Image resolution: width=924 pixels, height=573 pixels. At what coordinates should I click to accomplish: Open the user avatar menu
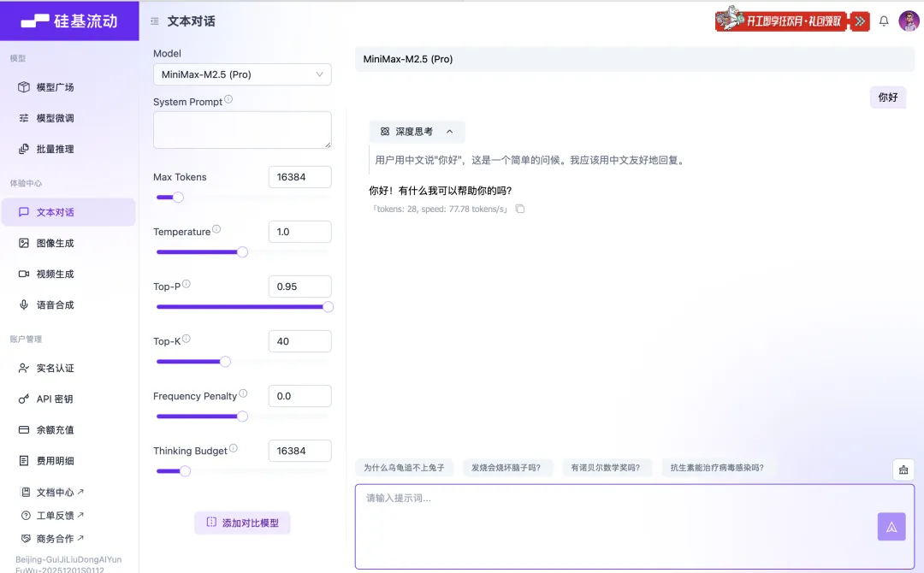tap(909, 21)
